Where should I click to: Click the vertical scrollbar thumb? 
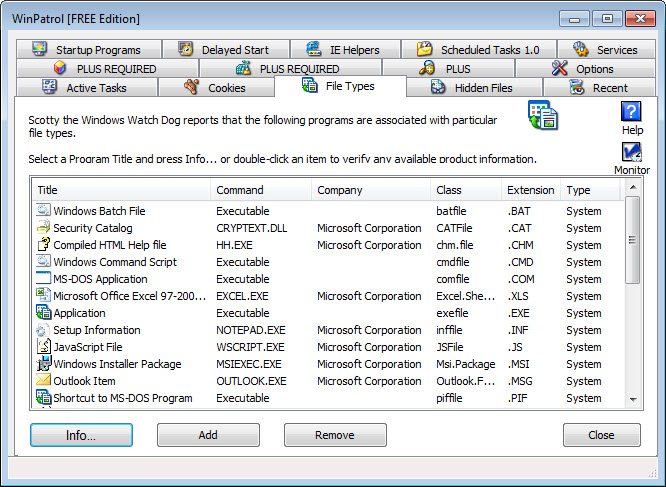click(x=632, y=239)
